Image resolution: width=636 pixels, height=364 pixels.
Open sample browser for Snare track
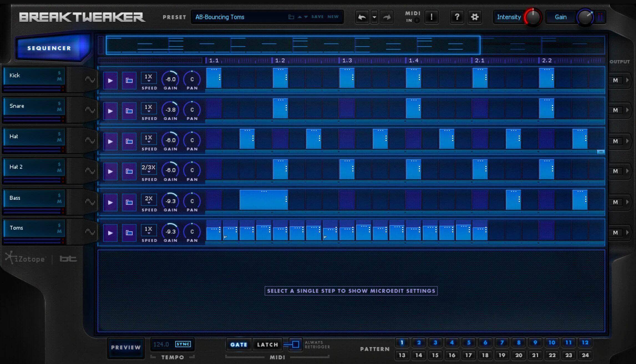tap(129, 111)
